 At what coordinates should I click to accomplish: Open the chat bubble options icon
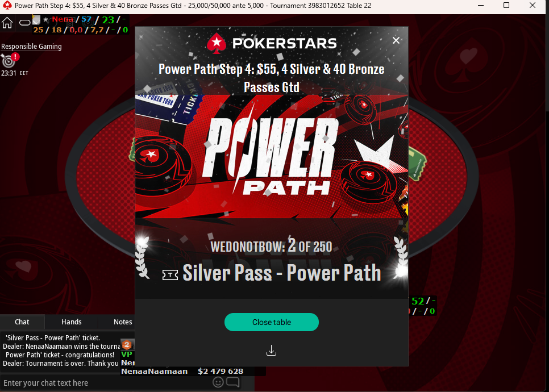[233, 382]
